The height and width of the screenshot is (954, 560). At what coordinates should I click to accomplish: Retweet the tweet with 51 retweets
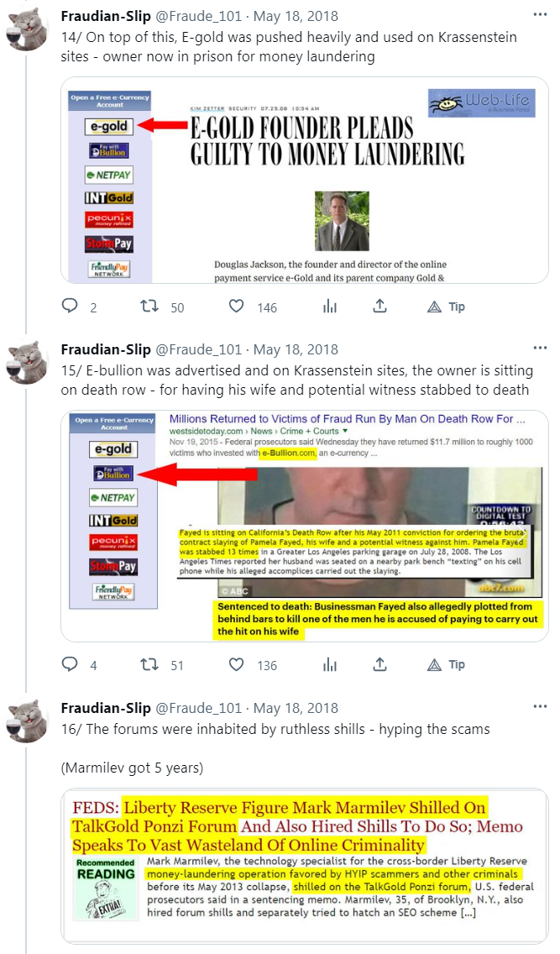150,664
